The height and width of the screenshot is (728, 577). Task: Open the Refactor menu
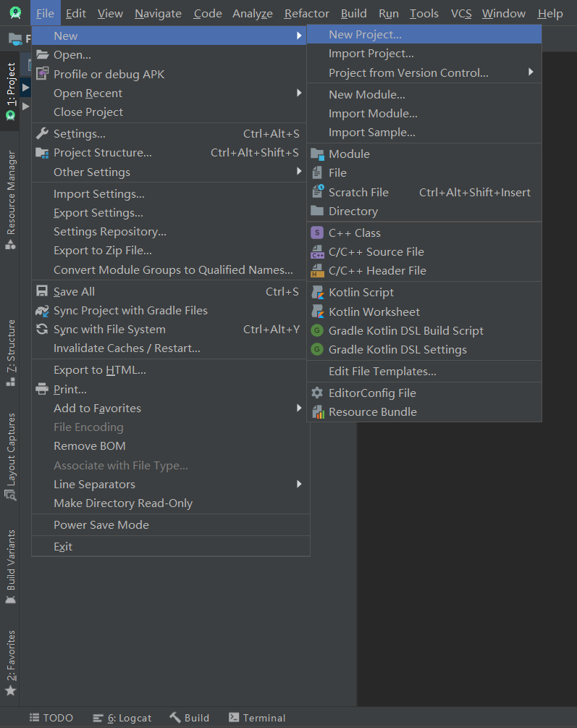tap(306, 14)
